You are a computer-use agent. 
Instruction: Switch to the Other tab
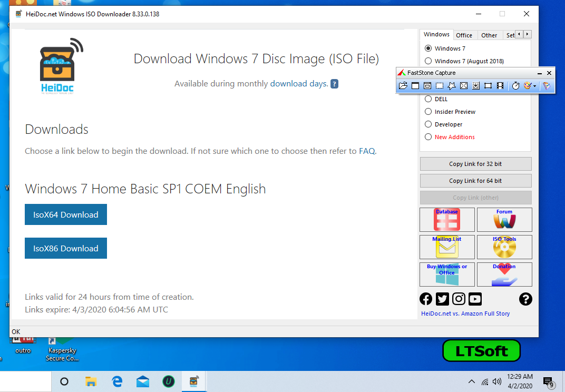(489, 35)
